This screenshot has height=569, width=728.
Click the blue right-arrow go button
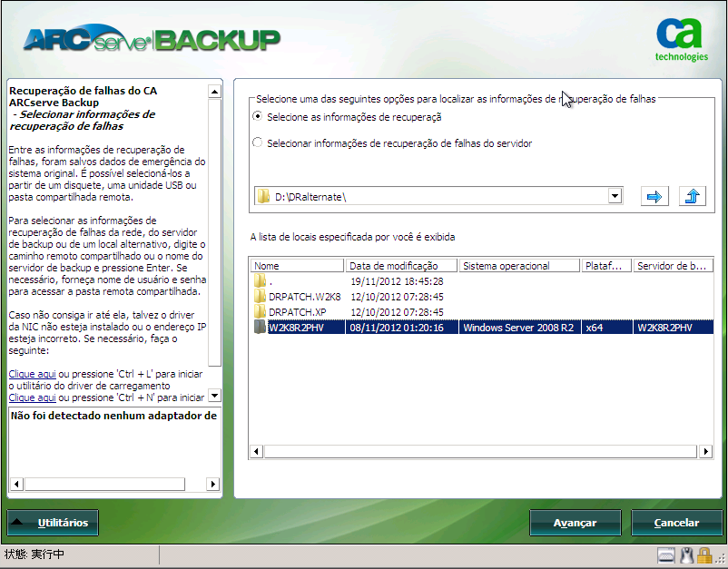[654, 197]
